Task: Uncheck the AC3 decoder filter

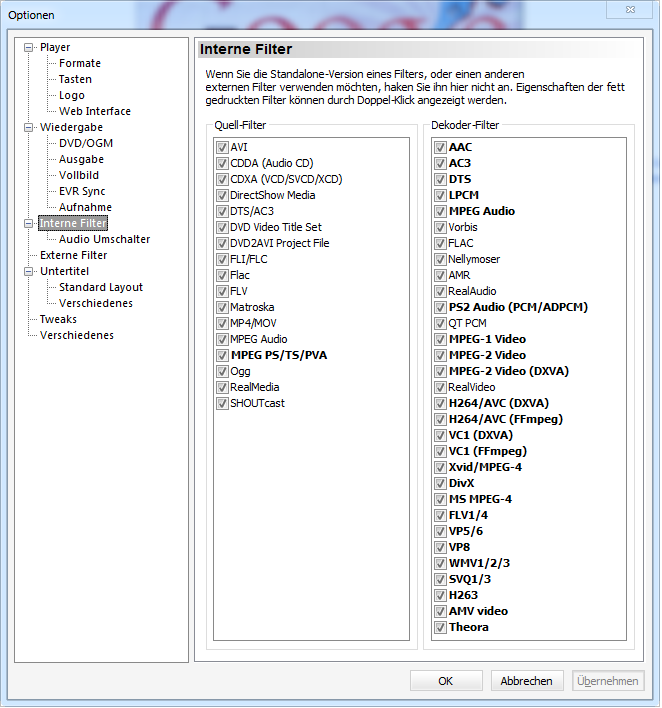Action: (x=440, y=163)
